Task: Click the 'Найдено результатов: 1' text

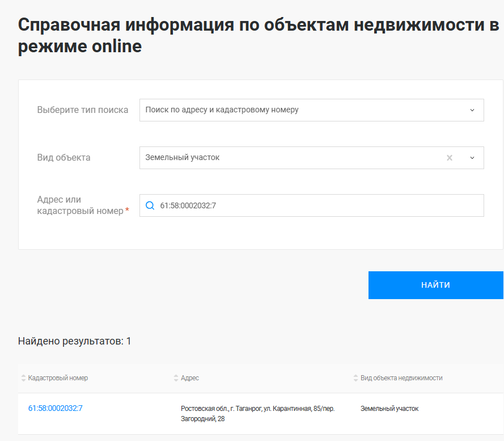Action: point(75,341)
